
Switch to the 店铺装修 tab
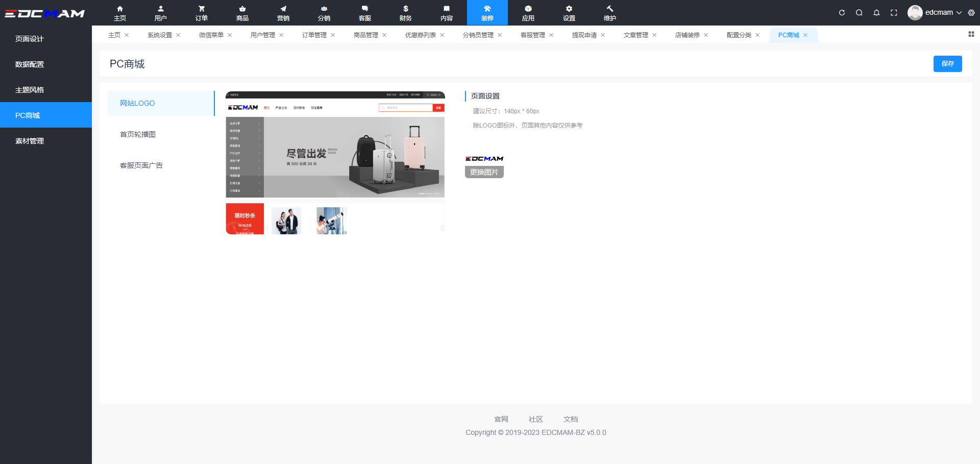pyautogui.click(x=687, y=35)
